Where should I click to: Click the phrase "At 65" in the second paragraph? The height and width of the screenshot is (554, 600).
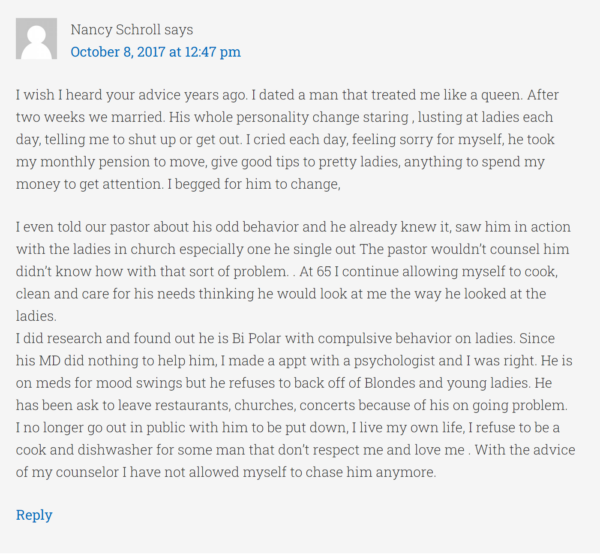[x=315, y=271]
